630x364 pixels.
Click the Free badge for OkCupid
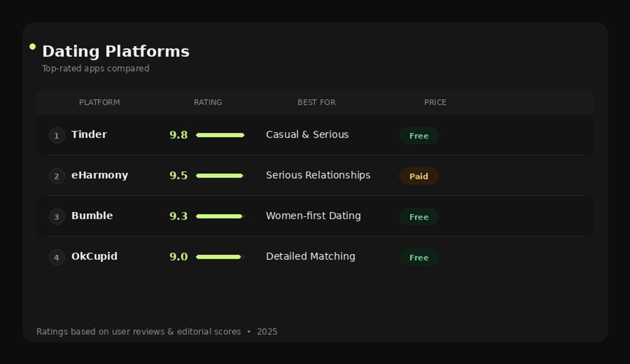pos(419,257)
